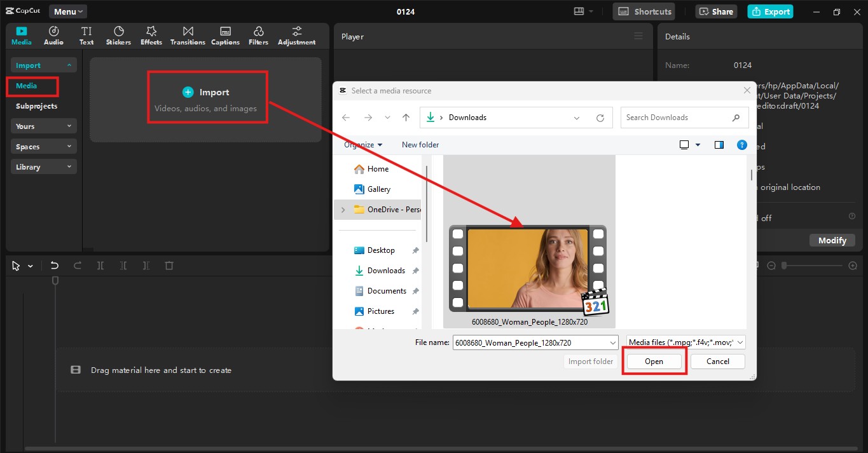The image size is (868, 453).
Task: Expand the Library section
Action: tap(43, 166)
